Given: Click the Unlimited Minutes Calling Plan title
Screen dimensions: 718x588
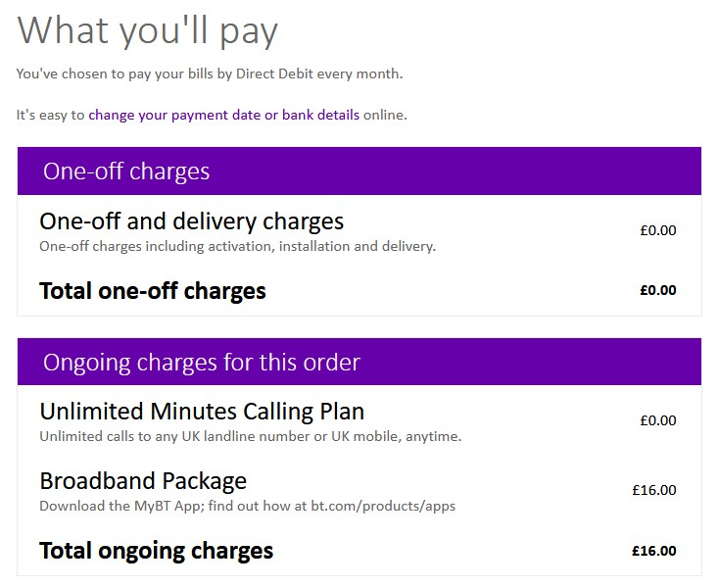Looking at the screenshot, I should 202,411.
